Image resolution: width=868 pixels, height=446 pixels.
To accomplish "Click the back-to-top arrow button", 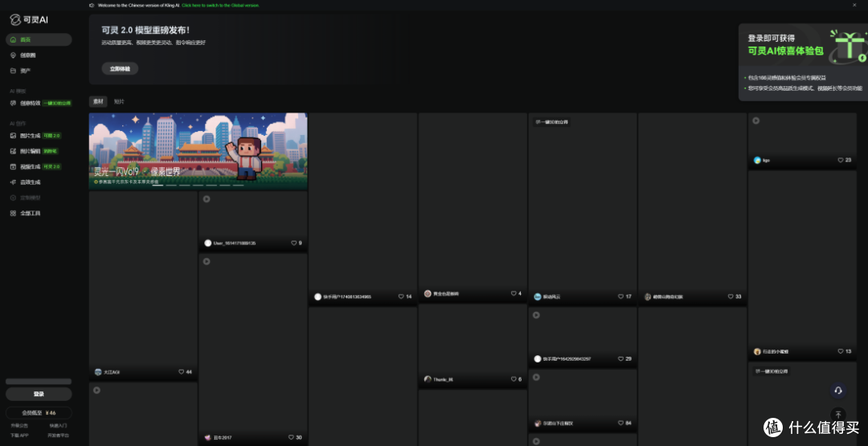I will [838, 415].
